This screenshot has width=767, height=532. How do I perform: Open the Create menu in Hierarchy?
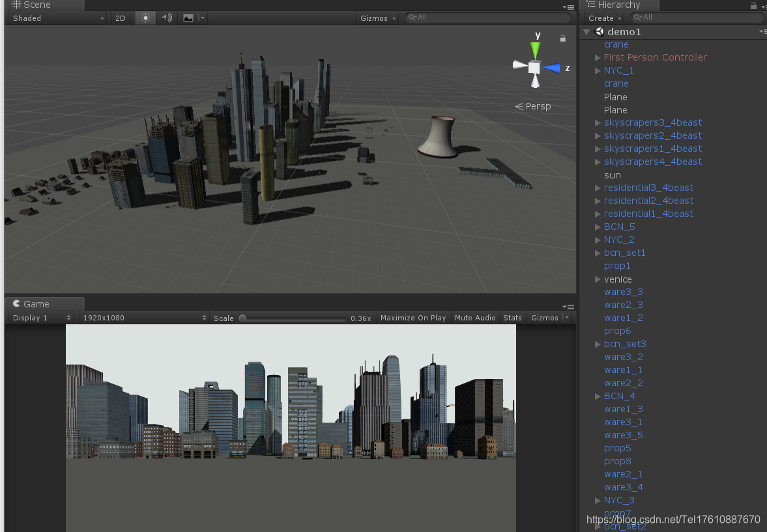click(x=603, y=18)
